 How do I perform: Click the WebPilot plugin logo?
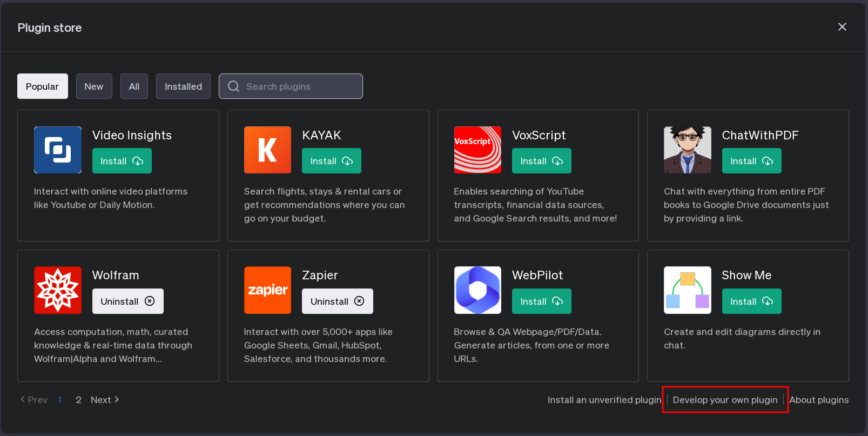(477, 290)
